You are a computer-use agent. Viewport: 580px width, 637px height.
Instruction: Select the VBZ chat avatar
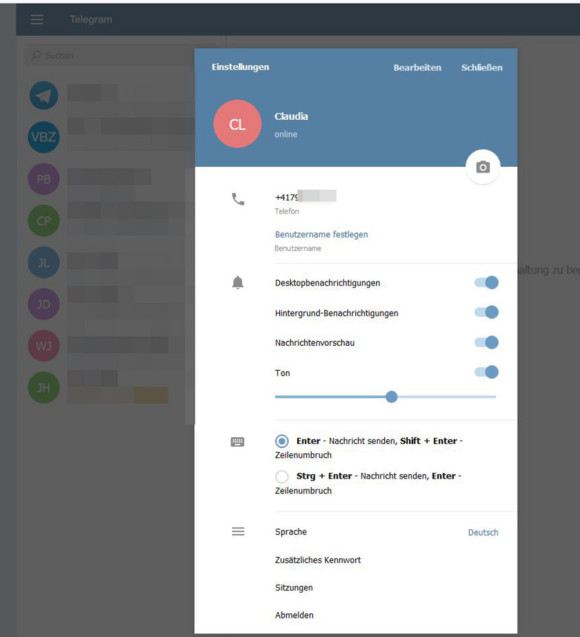pyautogui.click(x=44, y=137)
